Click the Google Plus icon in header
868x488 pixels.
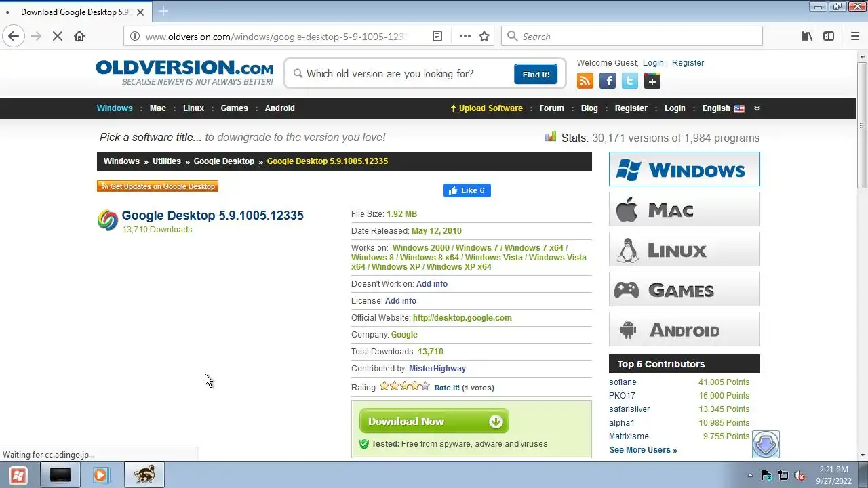pyautogui.click(x=652, y=81)
